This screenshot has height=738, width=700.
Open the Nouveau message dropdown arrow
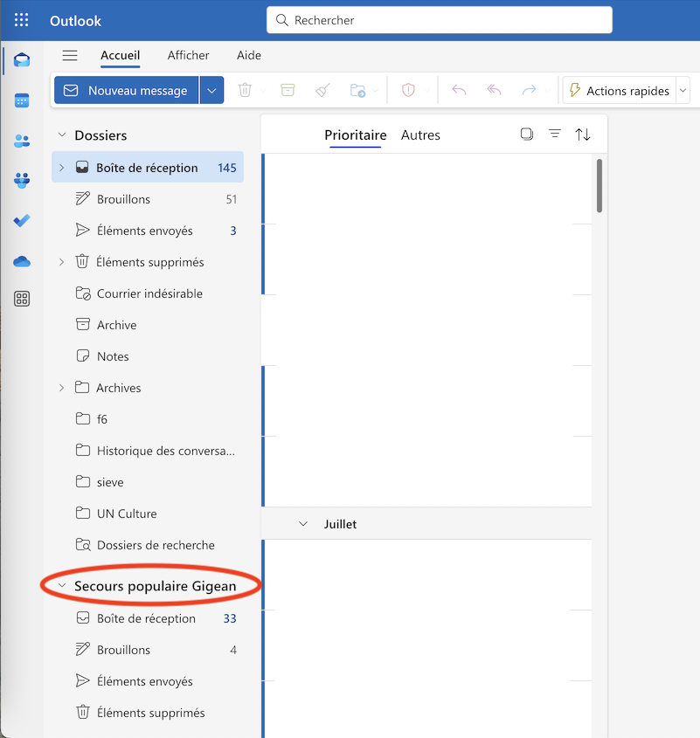(211, 91)
